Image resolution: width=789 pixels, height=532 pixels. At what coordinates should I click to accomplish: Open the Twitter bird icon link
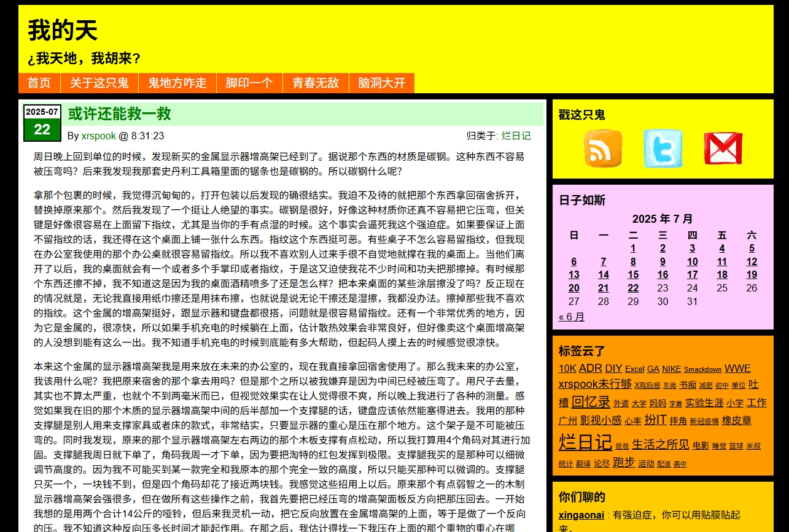point(663,148)
